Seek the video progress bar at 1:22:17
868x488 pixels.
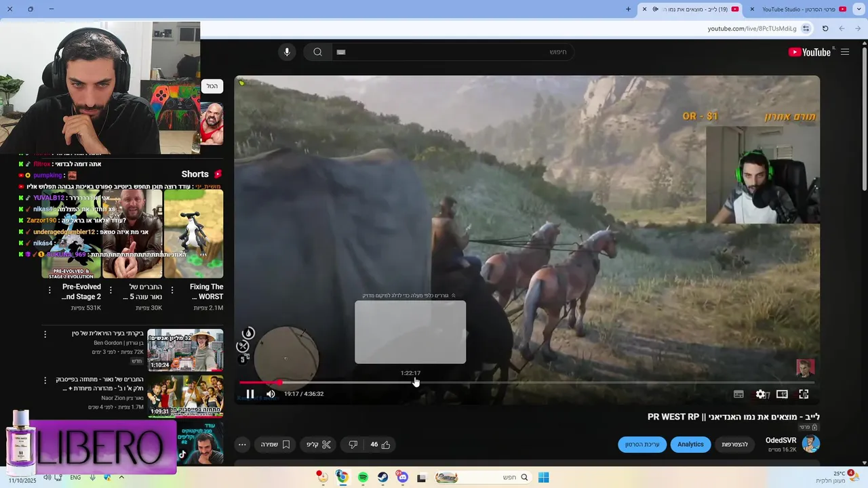tap(411, 382)
